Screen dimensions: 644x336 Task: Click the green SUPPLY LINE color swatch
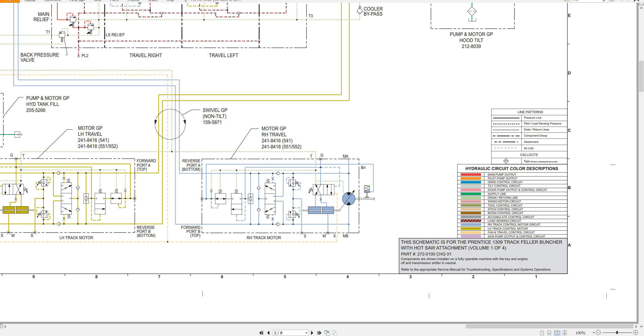tap(471, 194)
